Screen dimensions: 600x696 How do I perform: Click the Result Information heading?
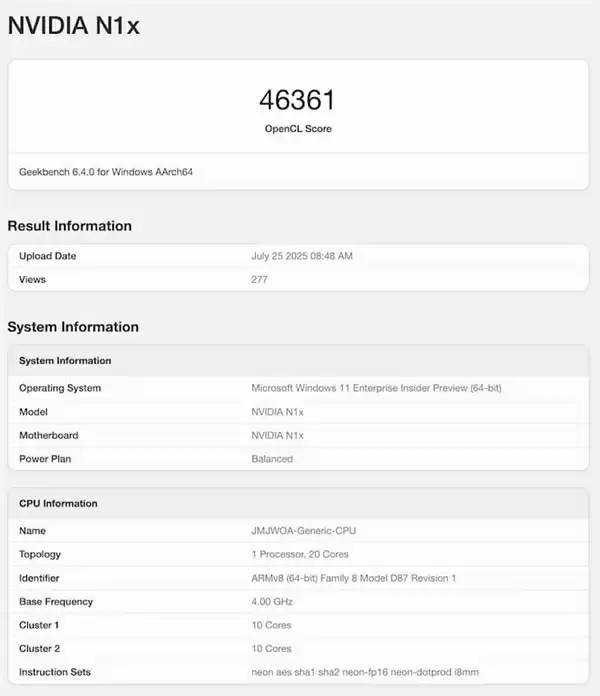tap(70, 226)
